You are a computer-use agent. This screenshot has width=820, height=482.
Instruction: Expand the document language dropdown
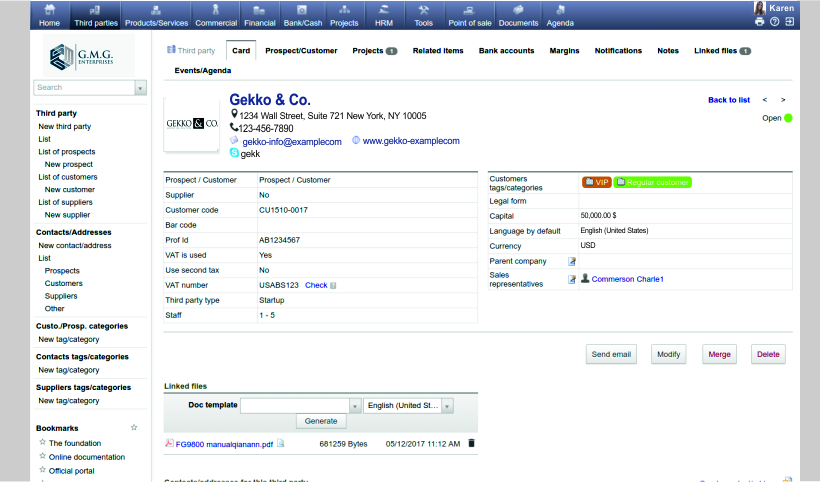tap(447, 406)
